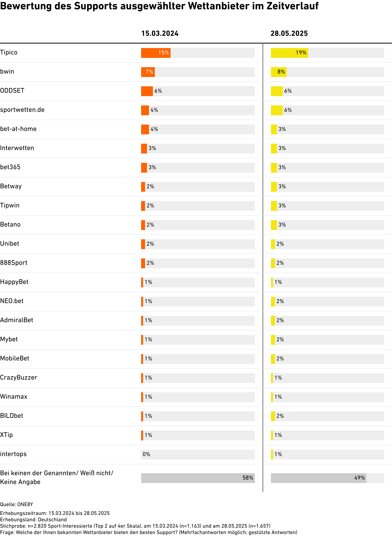Image resolution: width=392 pixels, height=536 pixels.
Task: Click the Quelle: ONE8Y source text
Action: [x=16, y=504]
